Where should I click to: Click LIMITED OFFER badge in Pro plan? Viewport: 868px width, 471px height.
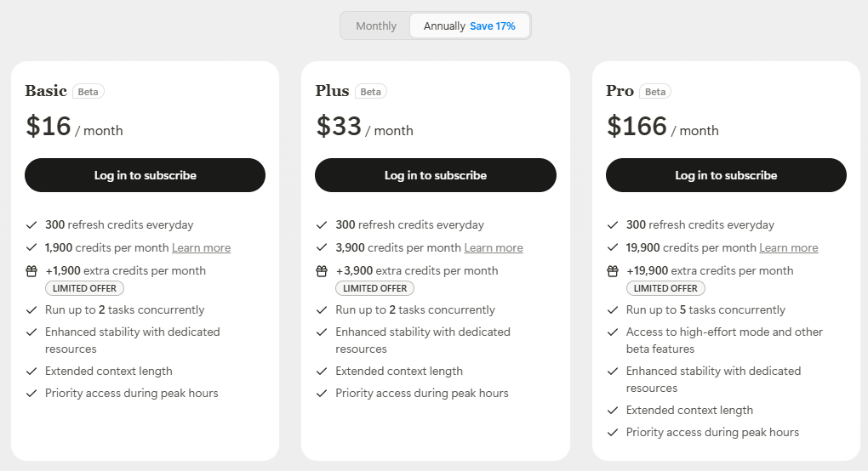pyautogui.click(x=665, y=288)
